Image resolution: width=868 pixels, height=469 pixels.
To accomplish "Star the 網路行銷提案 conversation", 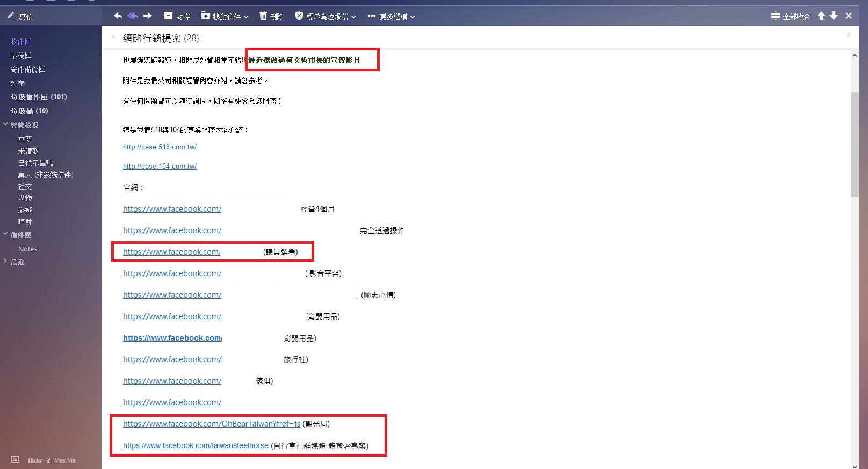I will [x=848, y=35].
